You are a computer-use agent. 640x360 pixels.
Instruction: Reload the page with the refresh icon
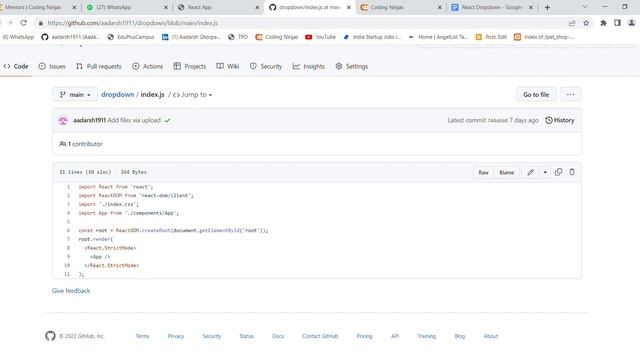tap(23, 23)
